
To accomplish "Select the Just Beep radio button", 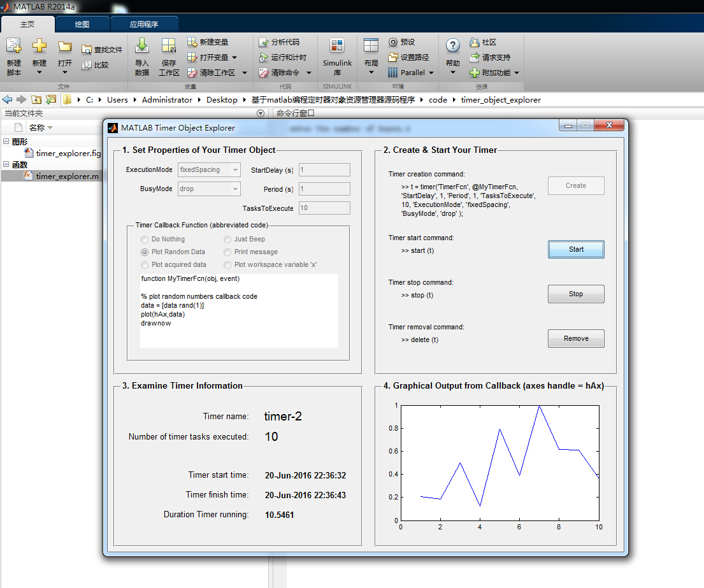I will point(227,240).
